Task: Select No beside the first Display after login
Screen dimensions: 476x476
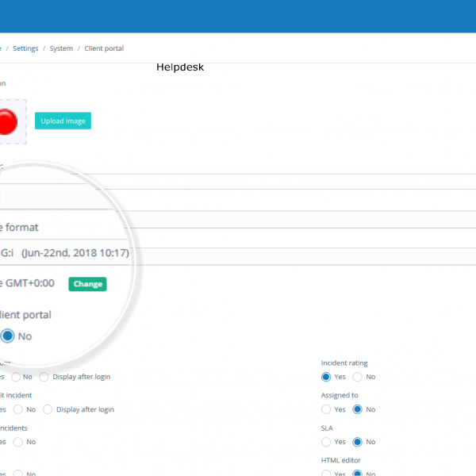Action: point(16,377)
